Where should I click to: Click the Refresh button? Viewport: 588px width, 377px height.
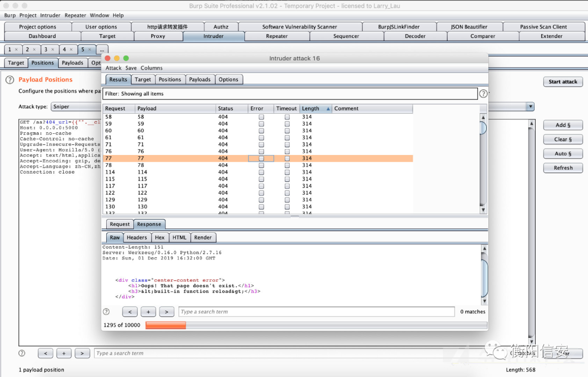pyautogui.click(x=563, y=168)
